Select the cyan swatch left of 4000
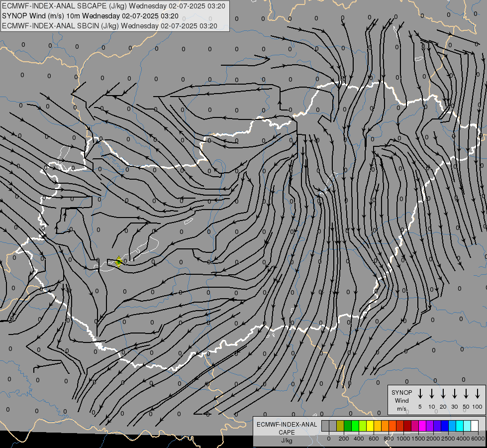The image size is (487, 448). point(460,426)
